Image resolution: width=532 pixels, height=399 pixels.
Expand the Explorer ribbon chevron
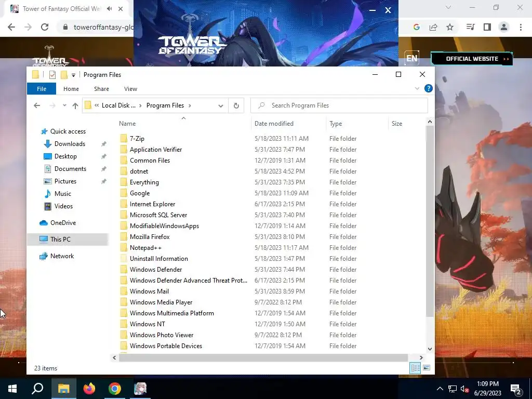(x=417, y=88)
